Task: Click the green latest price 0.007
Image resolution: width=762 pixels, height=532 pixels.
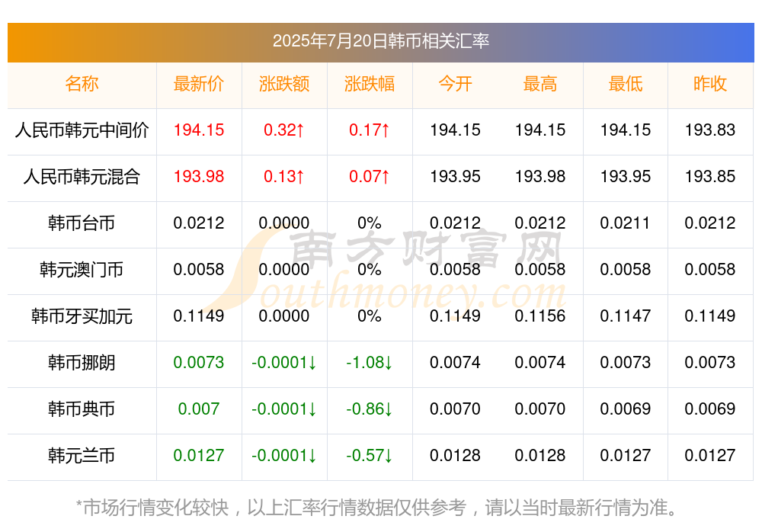Action: pyautogui.click(x=199, y=409)
